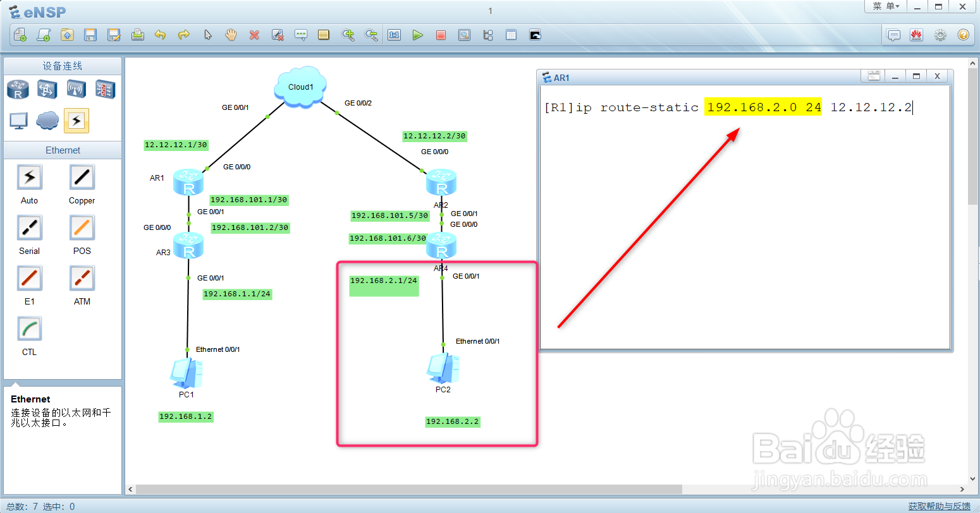This screenshot has width=980, height=513.
Task: Click the 192.168.101.5/30 label
Action: pos(389,215)
